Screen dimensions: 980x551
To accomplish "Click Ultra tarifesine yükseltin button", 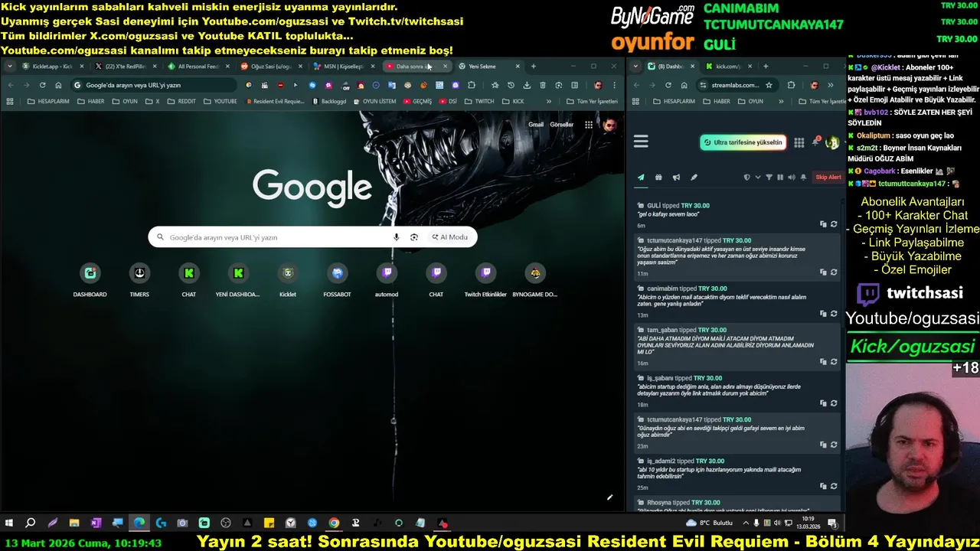I will [x=743, y=142].
